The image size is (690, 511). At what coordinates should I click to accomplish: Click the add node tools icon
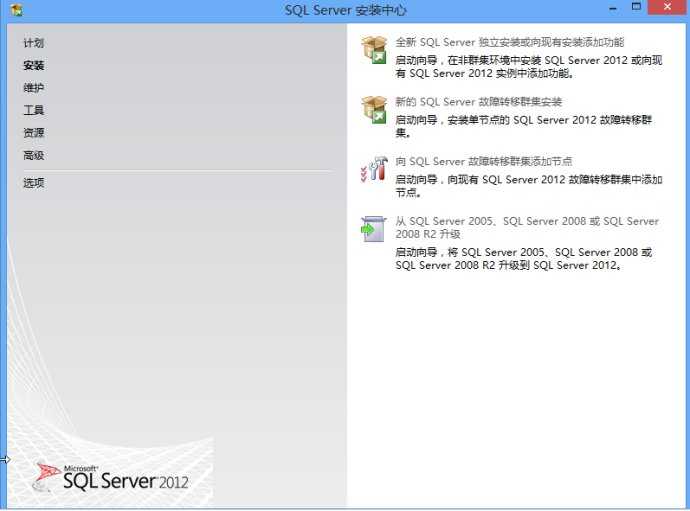[x=374, y=169]
